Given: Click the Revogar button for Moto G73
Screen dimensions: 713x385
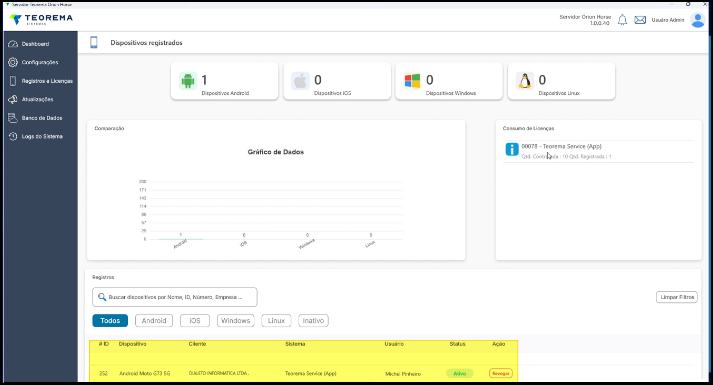Looking at the screenshot, I should click(501, 373).
